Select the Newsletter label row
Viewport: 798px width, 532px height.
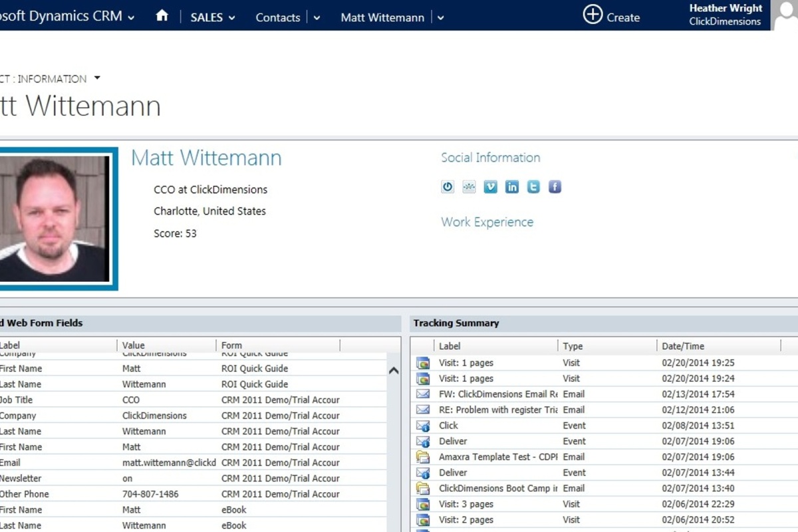click(20, 478)
